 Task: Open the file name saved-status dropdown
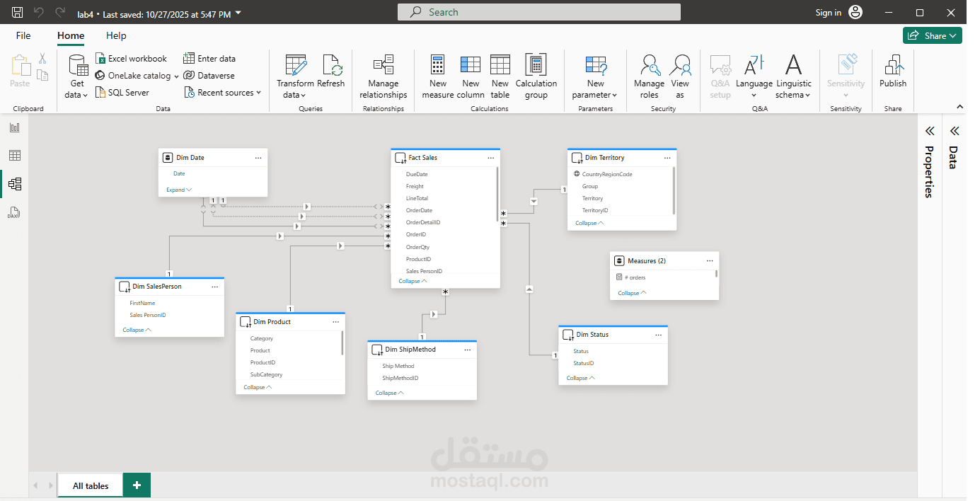[238, 13]
